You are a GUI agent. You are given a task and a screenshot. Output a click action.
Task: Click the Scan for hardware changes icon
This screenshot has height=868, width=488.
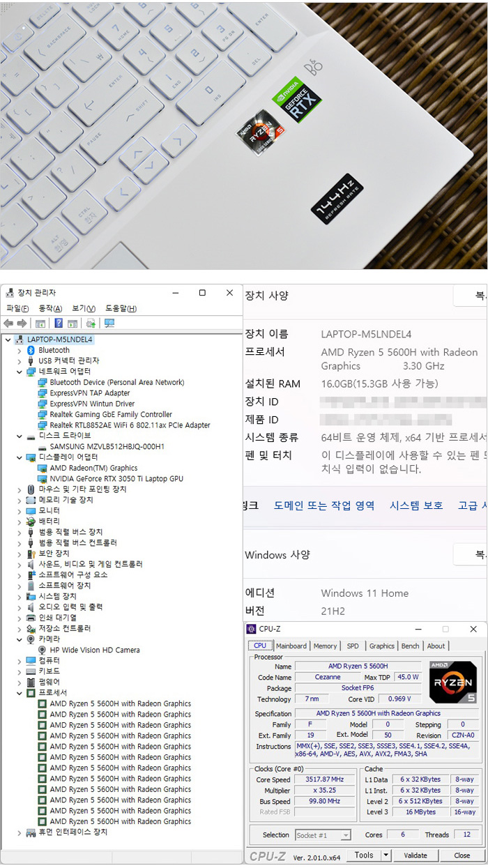pos(109,323)
